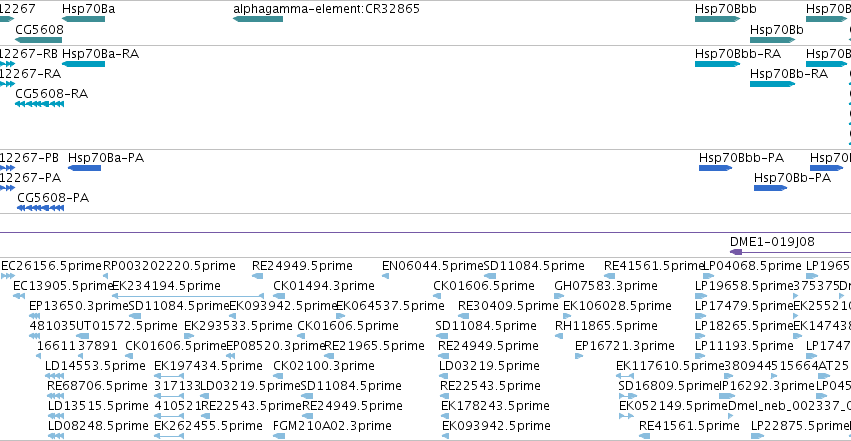The width and height of the screenshot is (851, 441).
Task: Open the Hsp70Bb-RA transcript
Action: point(772,84)
